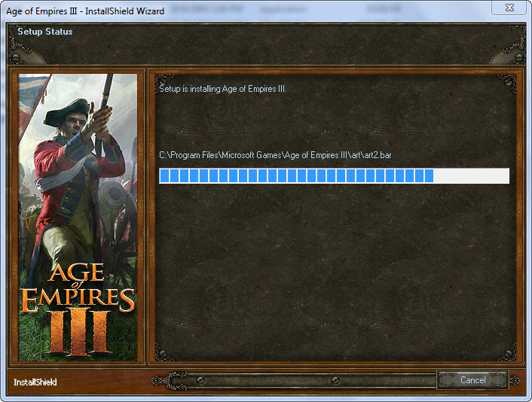Click the "Setup is installing Age of Empires III." text
Screen dimensions: 532x402
pos(223,89)
